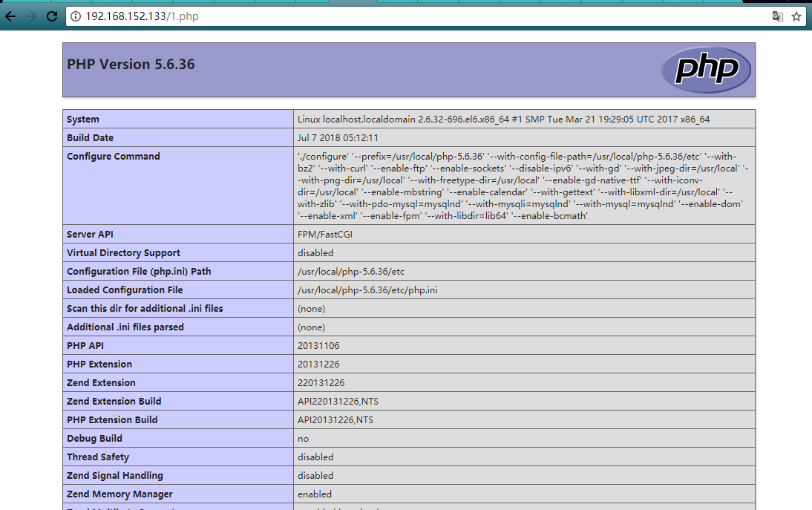This screenshot has width=812, height=510.
Task: View site information icon in address bar
Action: click(76, 16)
